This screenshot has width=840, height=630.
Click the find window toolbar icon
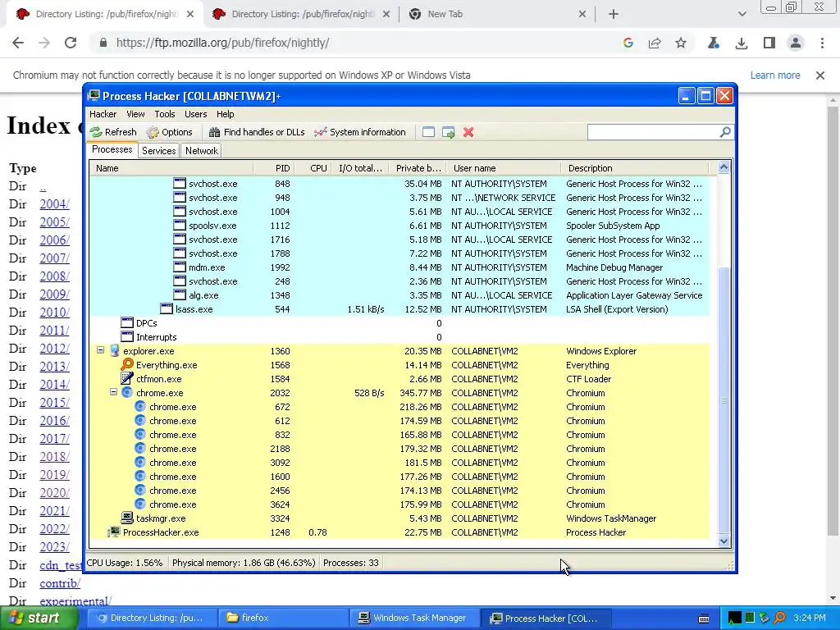point(428,132)
